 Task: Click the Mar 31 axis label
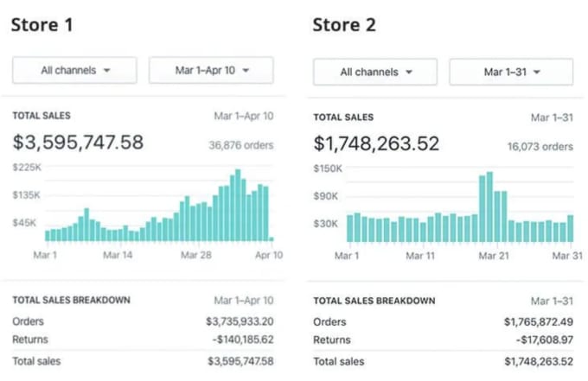point(567,256)
